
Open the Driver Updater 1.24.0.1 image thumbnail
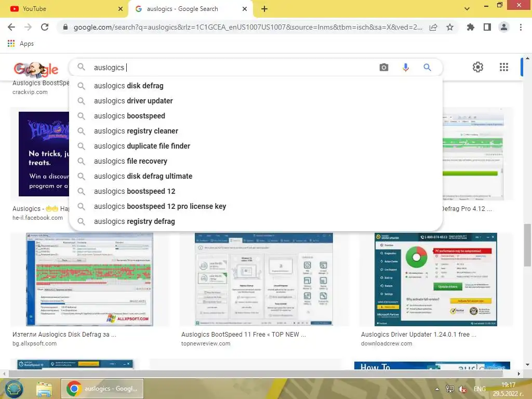(x=436, y=279)
